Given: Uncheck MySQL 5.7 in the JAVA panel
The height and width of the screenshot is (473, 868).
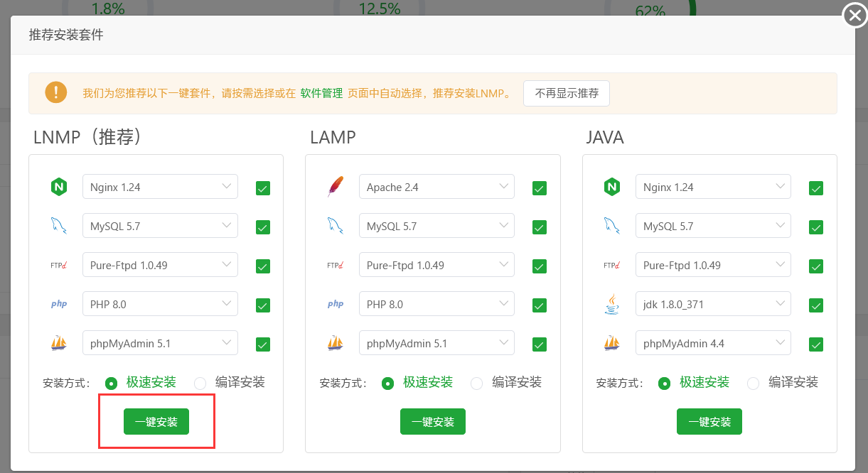Looking at the screenshot, I should [x=816, y=227].
